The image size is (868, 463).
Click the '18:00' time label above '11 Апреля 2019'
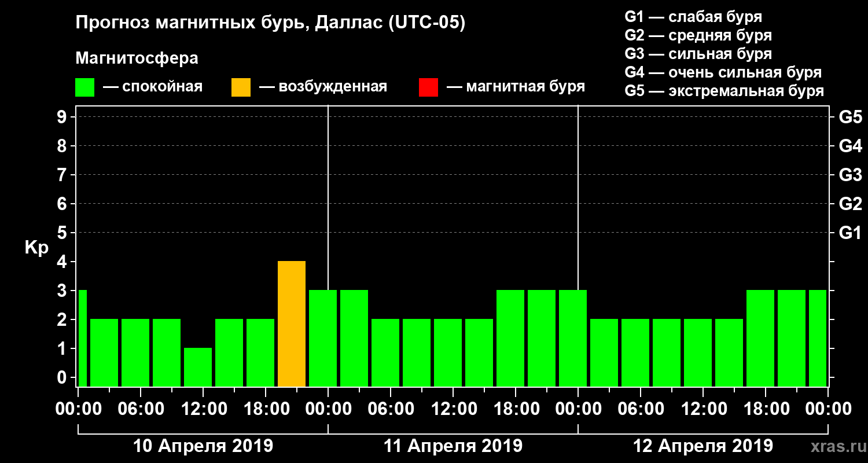516,409
